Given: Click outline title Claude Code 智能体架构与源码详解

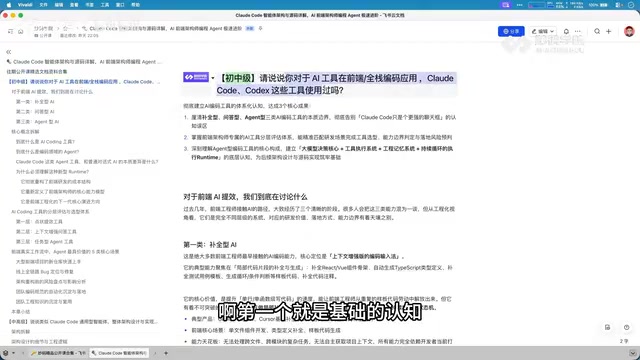Looking at the screenshot, I should pyautogui.click(x=84, y=62).
